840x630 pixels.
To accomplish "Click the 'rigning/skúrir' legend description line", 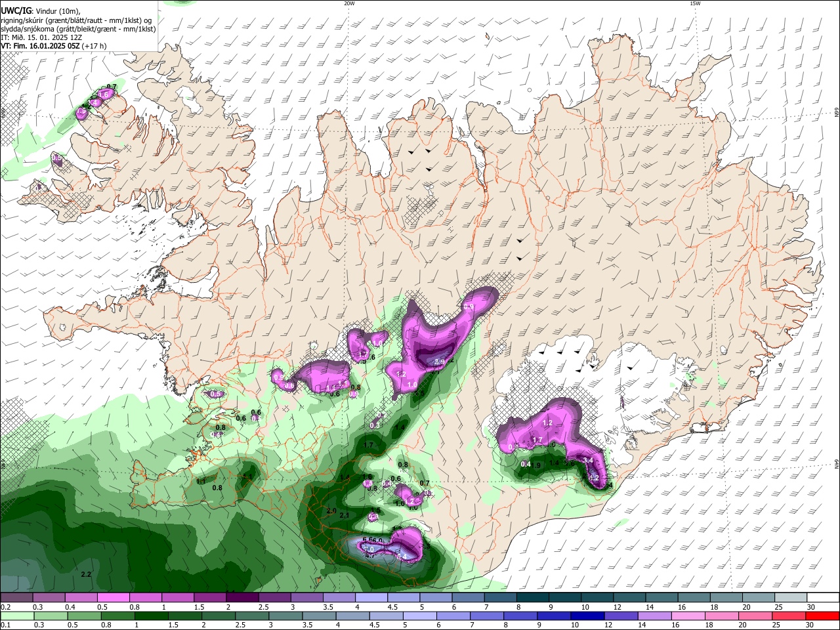I will [x=76, y=20].
